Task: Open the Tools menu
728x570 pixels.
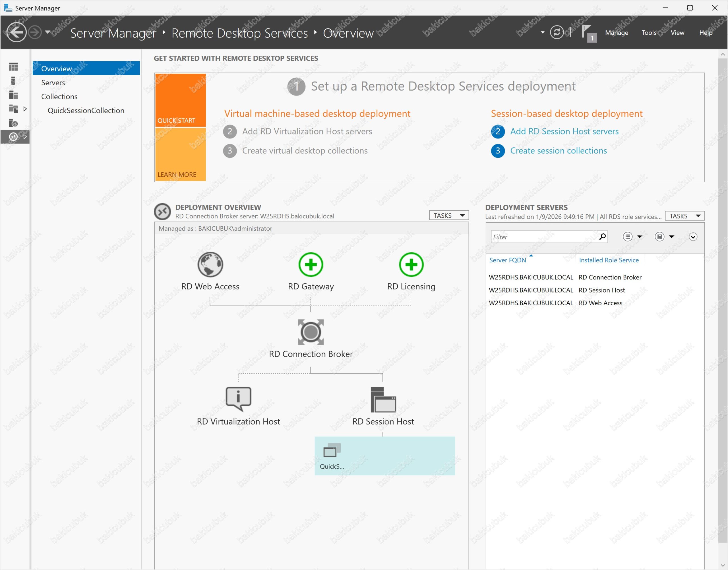Action: (x=649, y=33)
